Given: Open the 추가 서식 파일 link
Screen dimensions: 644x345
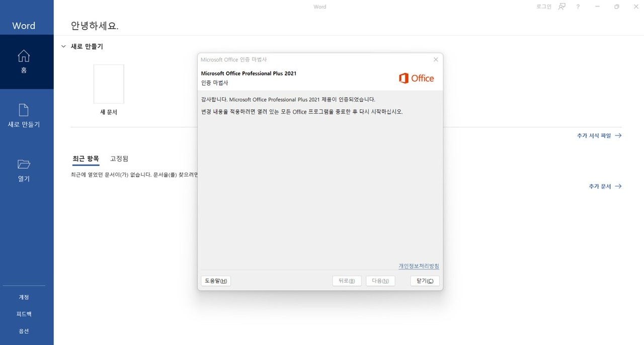Looking at the screenshot, I should 599,135.
